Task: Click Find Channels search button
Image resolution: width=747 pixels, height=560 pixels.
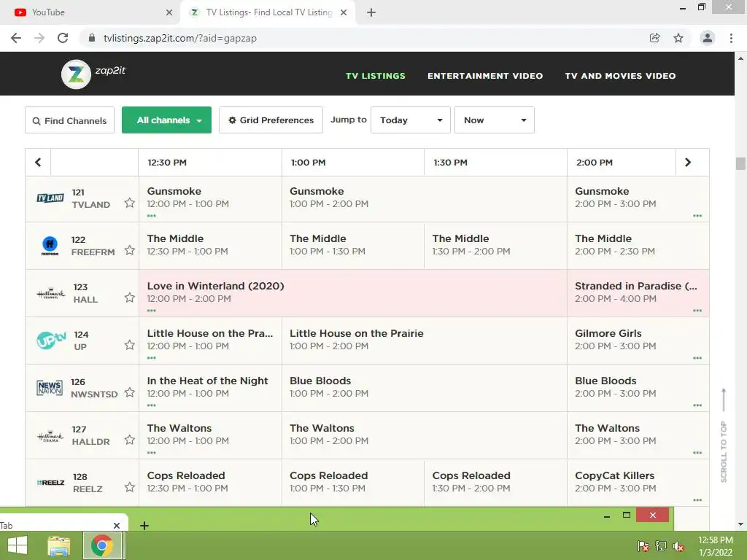Action: [69, 120]
